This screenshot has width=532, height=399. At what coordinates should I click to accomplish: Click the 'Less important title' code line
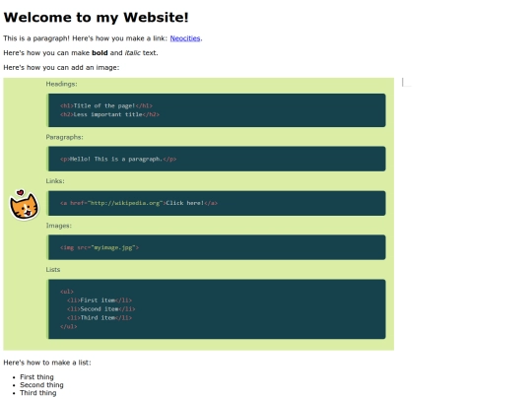109,114
